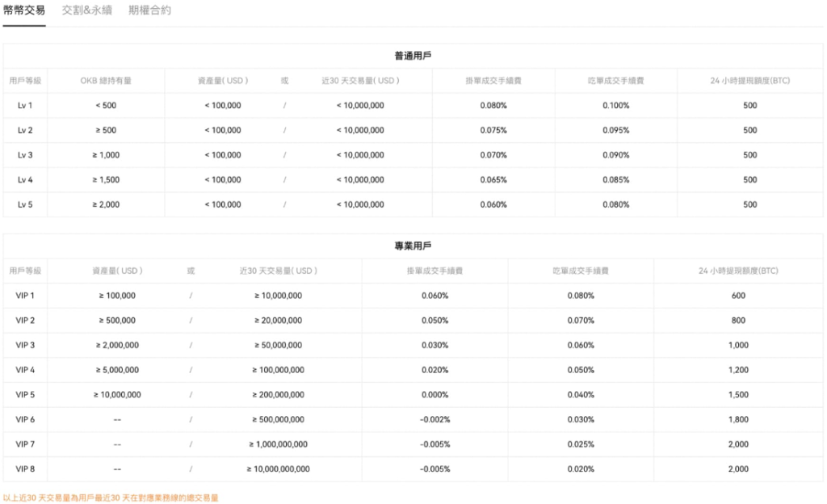
Task: Click the 吃單成交手續費 column header
Action: point(615,80)
